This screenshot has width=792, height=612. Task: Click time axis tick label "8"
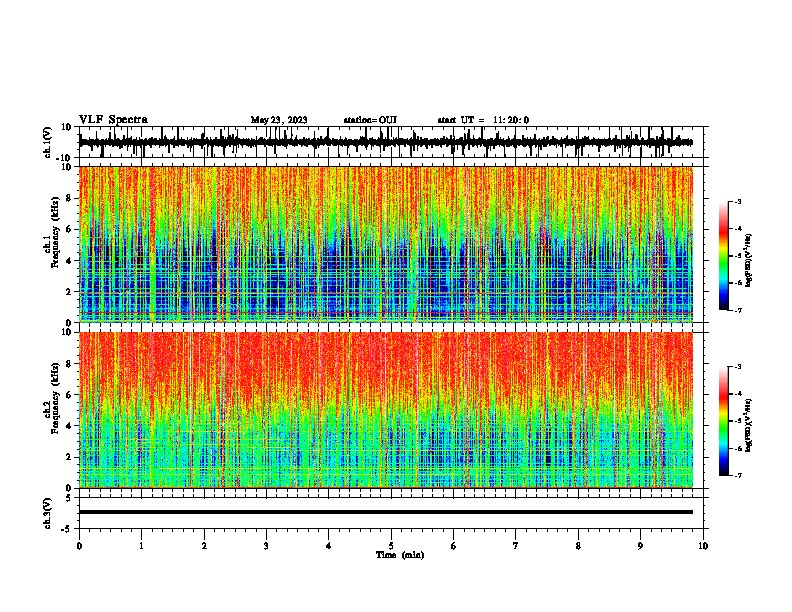click(x=578, y=546)
